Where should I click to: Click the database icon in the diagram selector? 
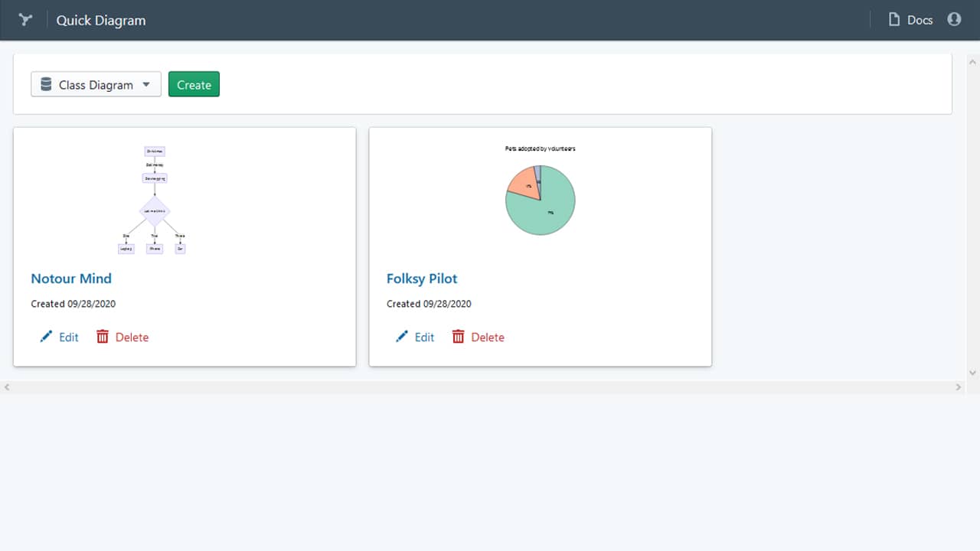point(46,84)
